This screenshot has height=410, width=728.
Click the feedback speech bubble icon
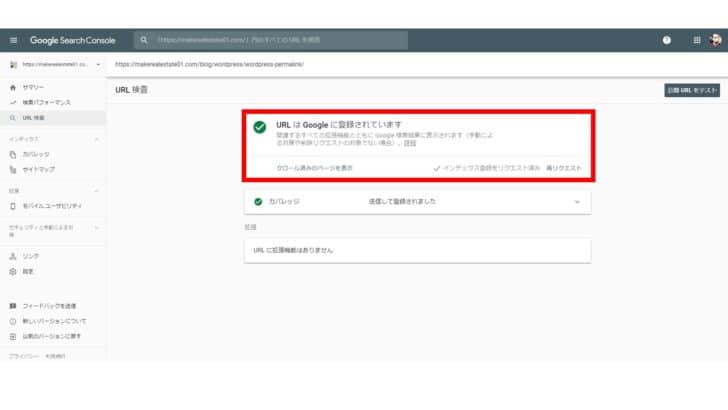(x=13, y=306)
